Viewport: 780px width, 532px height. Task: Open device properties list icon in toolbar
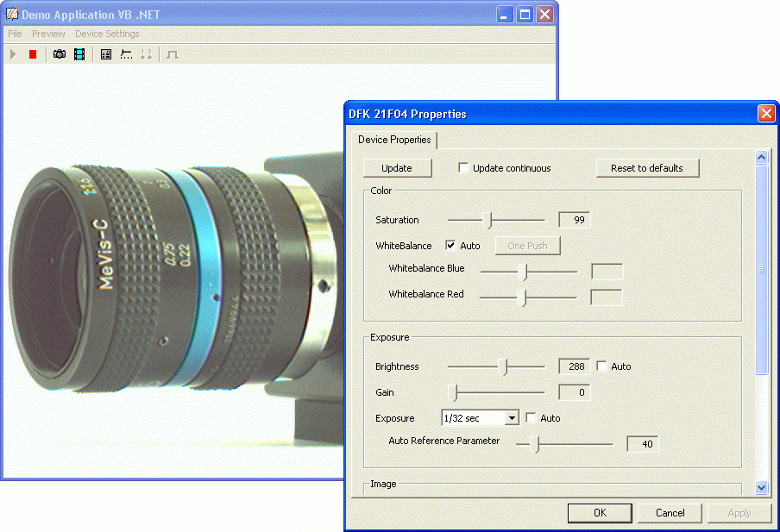tap(106, 54)
